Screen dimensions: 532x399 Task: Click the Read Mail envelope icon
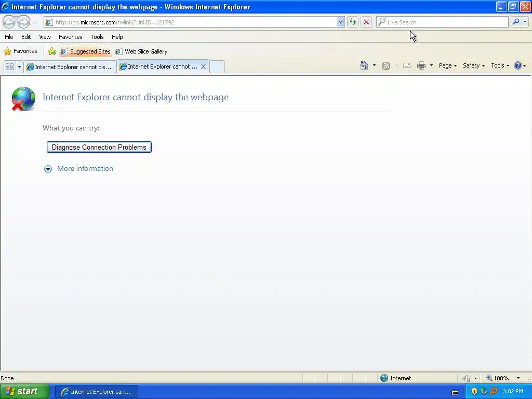pyautogui.click(x=406, y=65)
